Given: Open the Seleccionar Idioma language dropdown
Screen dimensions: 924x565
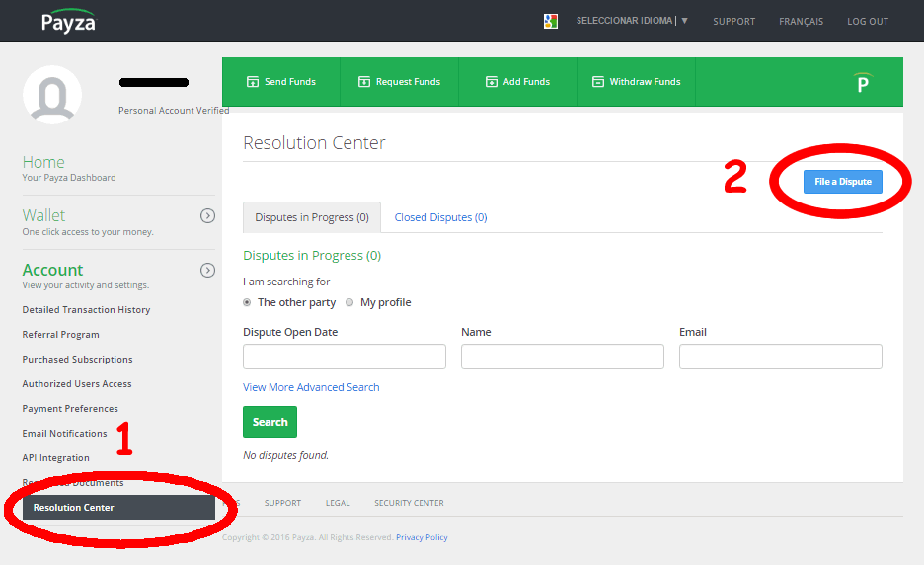Looking at the screenshot, I should 632,21.
